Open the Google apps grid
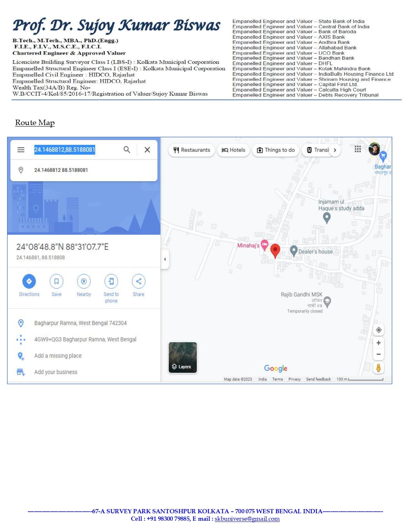The height and width of the screenshot is (532, 411). click(x=357, y=149)
